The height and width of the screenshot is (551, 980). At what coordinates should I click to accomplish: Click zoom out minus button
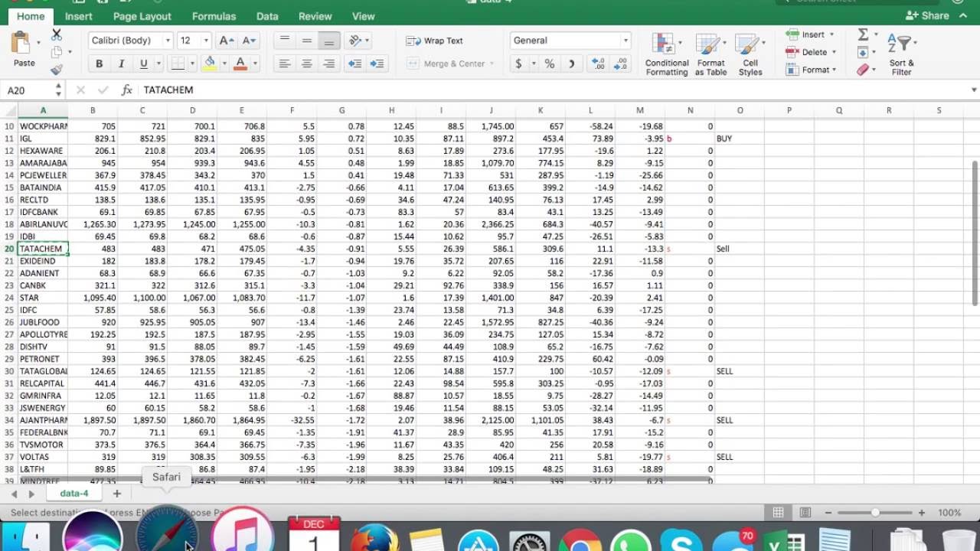click(x=829, y=513)
